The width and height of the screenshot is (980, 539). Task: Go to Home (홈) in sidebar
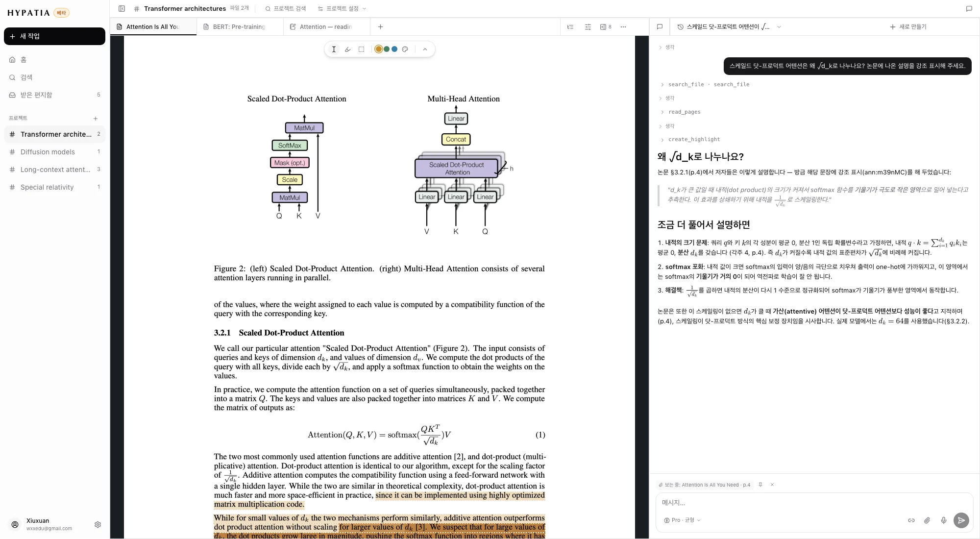(x=54, y=60)
